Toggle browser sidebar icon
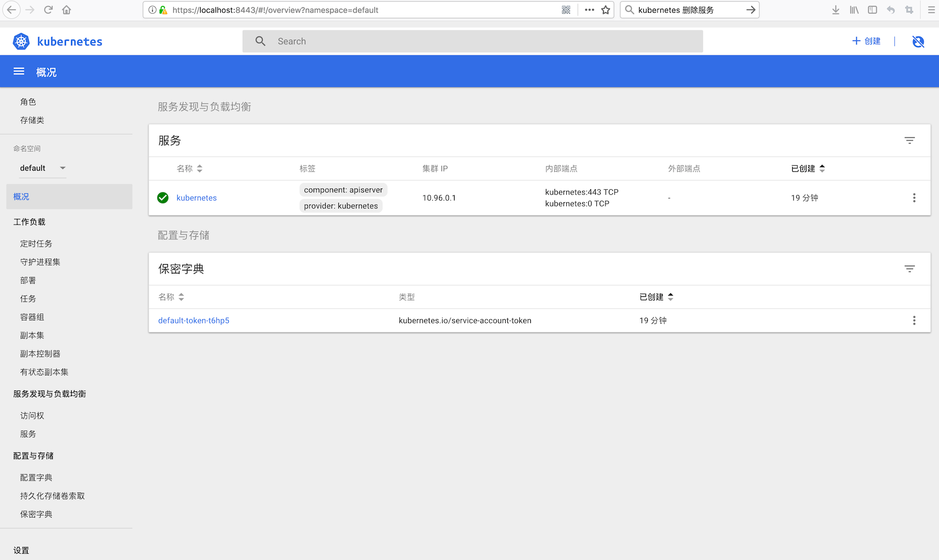Viewport: 939px width, 560px height. [x=873, y=10]
